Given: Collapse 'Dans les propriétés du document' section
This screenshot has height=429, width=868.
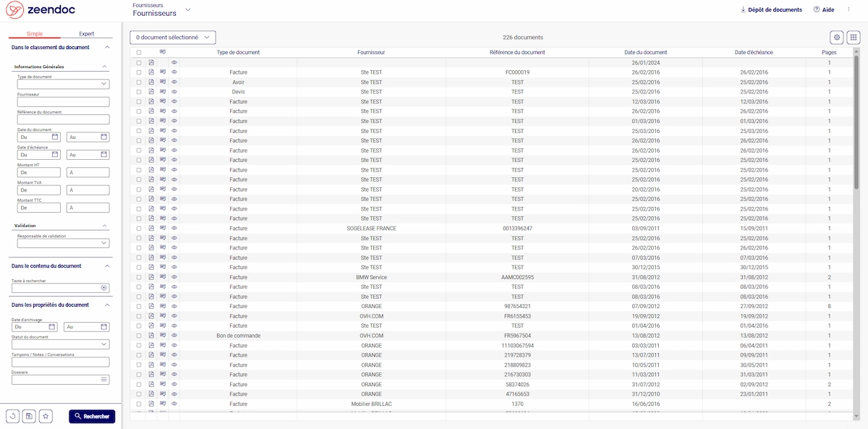Looking at the screenshot, I should point(107,305).
